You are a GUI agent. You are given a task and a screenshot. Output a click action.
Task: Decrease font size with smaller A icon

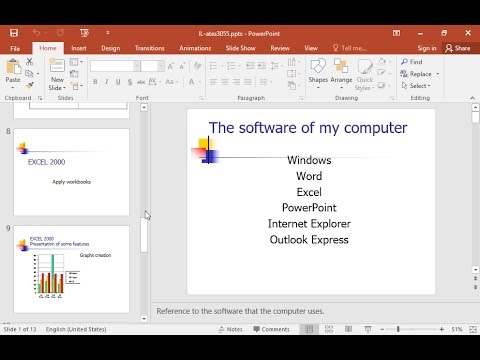(182, 66)
